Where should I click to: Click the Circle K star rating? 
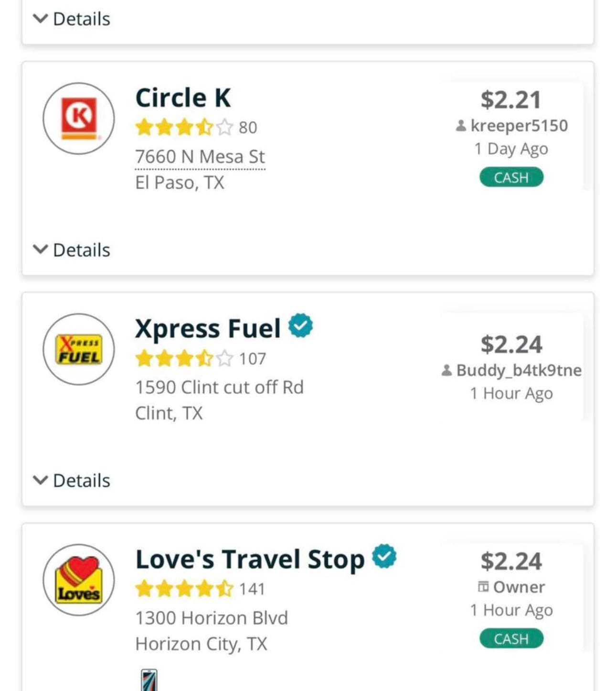click(x=184, y=128)
